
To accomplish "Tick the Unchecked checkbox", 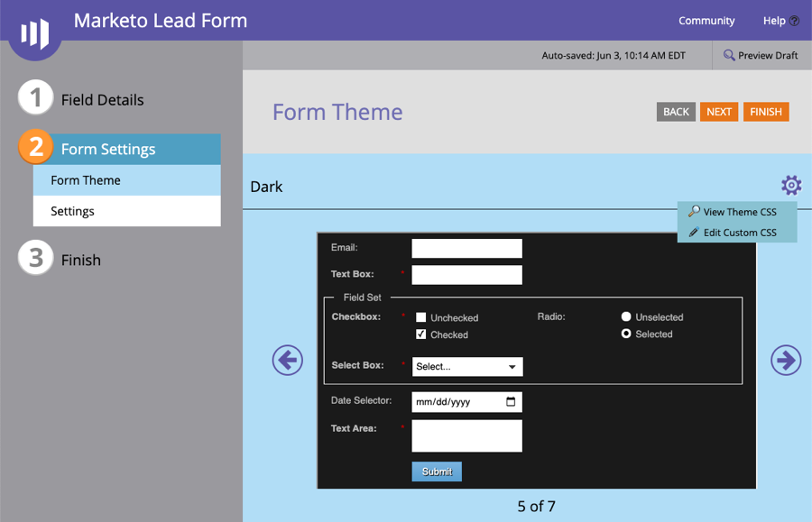I will click(421, 317).
